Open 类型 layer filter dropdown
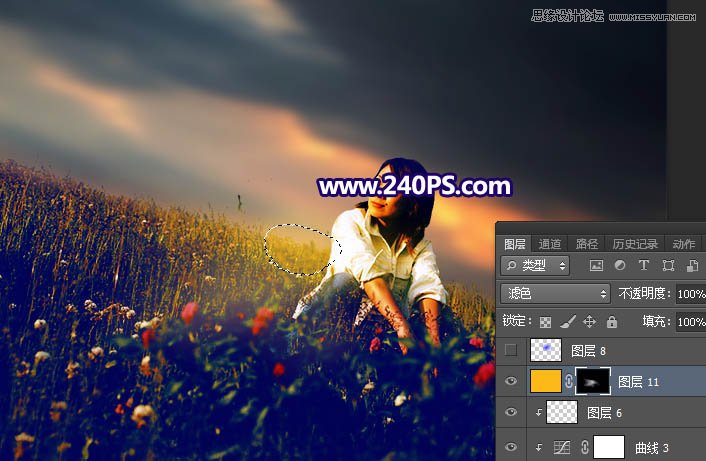Image resolution: width=706 pixels, height=461 pixels. tap(535, 266)
